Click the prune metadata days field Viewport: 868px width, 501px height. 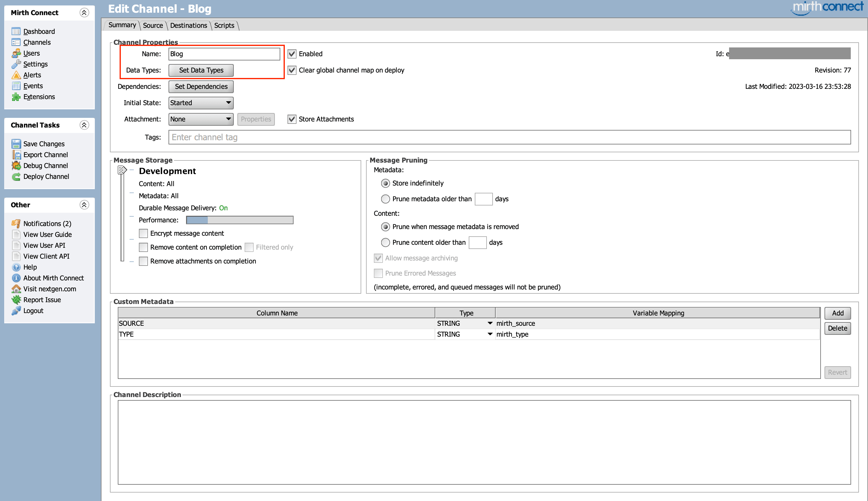click(483, 199)
